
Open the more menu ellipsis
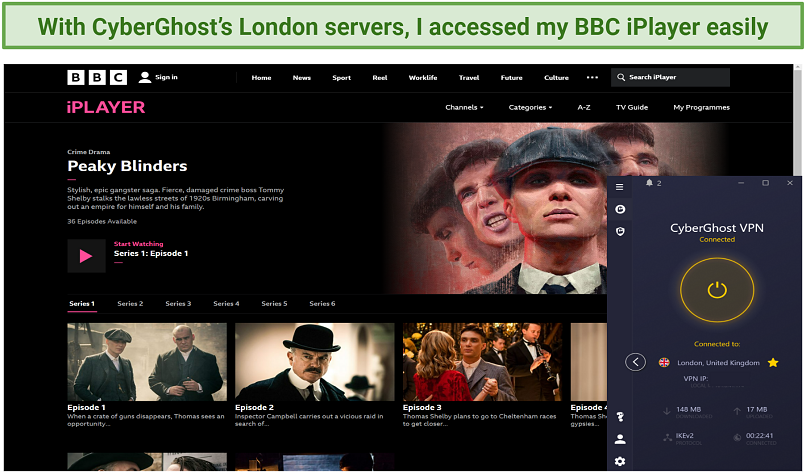coord(592,78)
